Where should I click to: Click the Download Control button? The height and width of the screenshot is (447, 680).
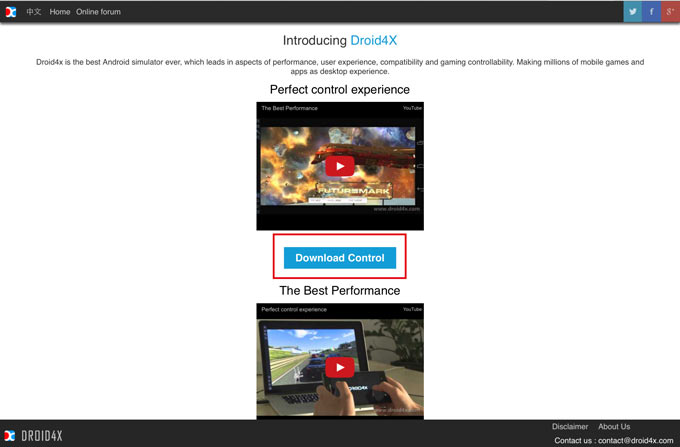click(340, 258)
